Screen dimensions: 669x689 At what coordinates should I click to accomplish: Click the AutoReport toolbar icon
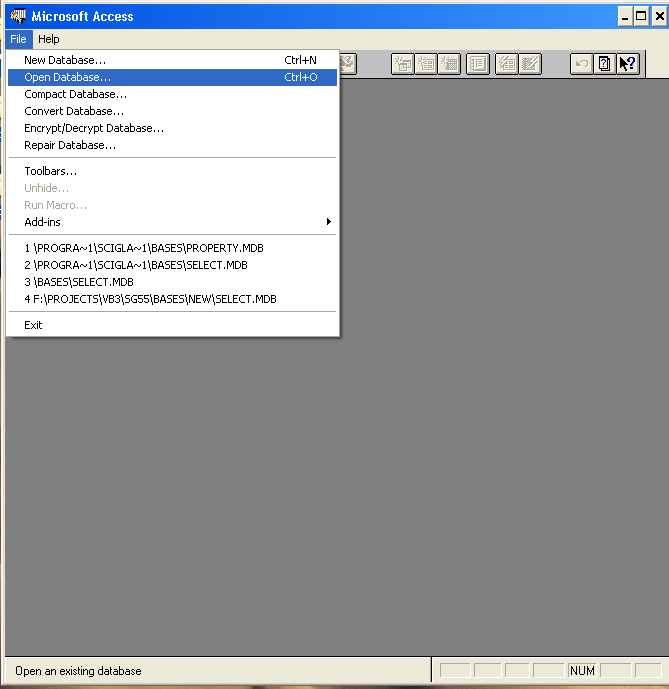[x=530, y=64]
